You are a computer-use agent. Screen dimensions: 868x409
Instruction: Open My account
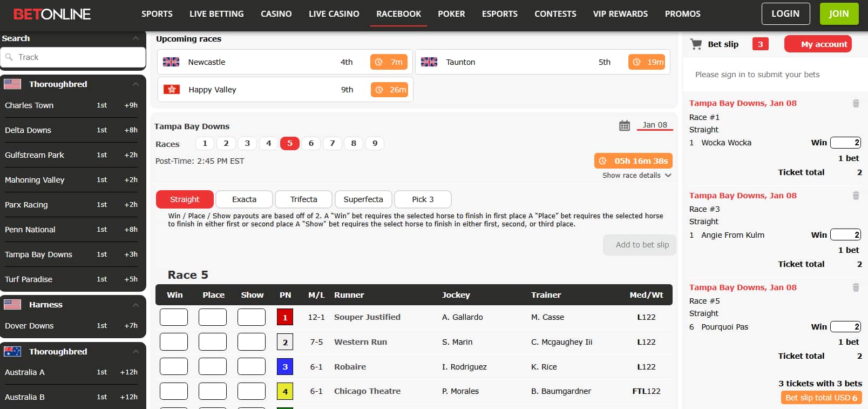(x=818, y=44)
